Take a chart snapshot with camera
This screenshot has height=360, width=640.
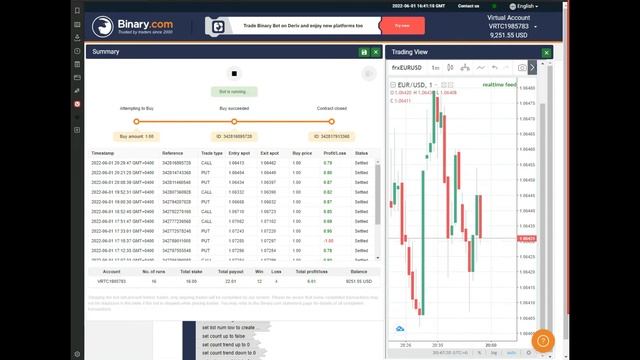point(522,68)
